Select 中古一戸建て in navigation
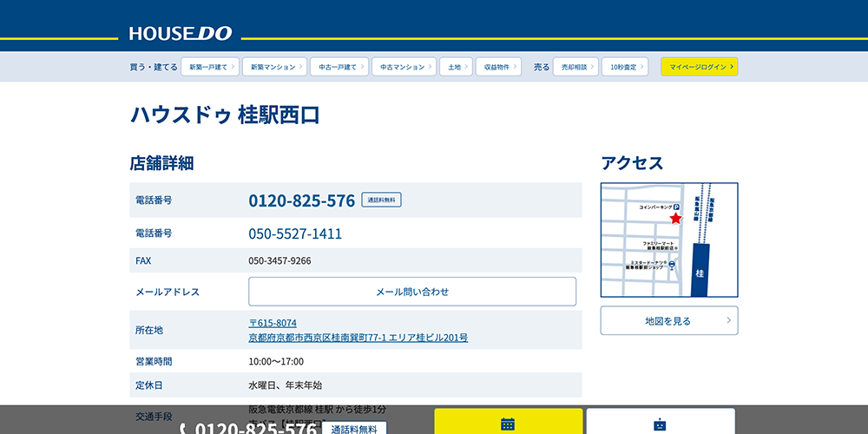The width and height of the screenshot is (868, 434). 339,67
